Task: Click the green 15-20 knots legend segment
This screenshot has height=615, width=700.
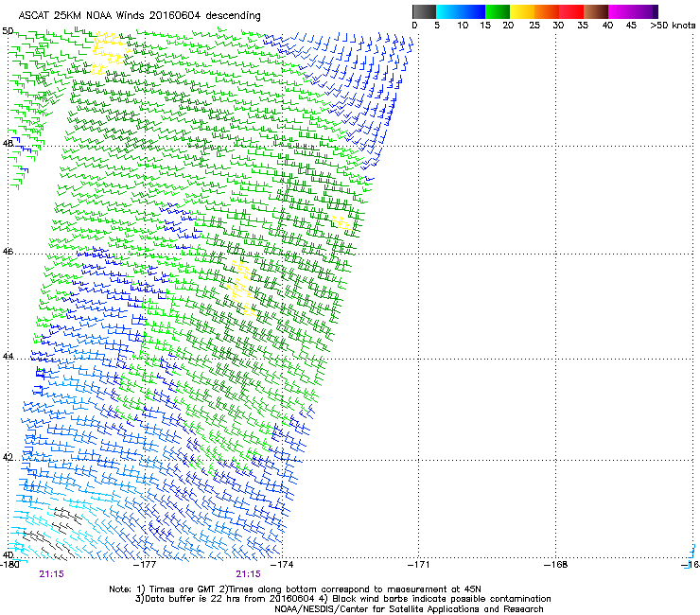Action: tap(498, 11)
